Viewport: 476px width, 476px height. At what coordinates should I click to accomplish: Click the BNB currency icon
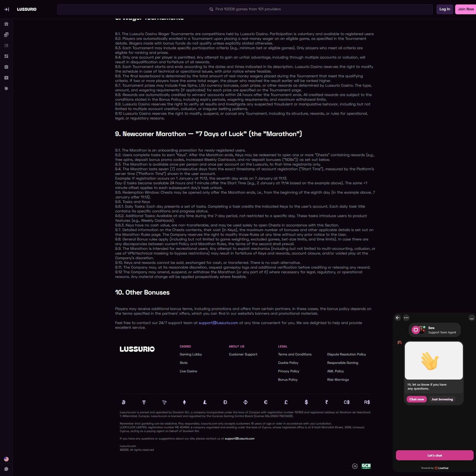click(x=245, y=402)
